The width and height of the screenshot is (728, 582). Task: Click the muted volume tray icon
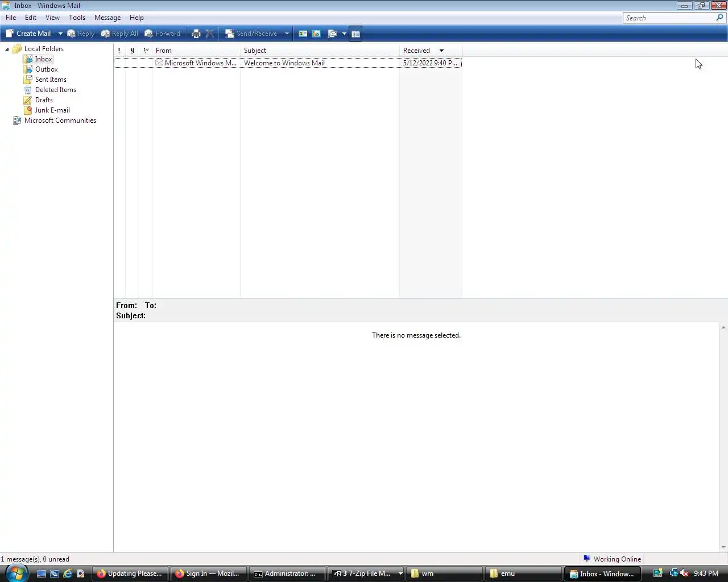(685, 573)
